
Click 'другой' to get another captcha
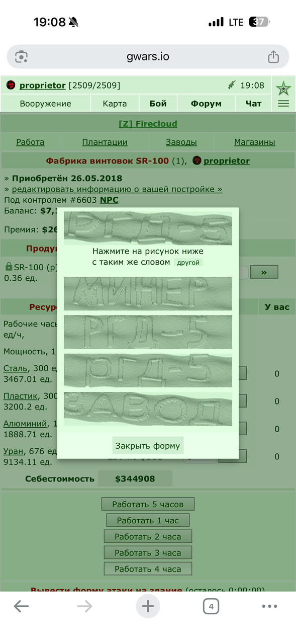click(188, 263)
